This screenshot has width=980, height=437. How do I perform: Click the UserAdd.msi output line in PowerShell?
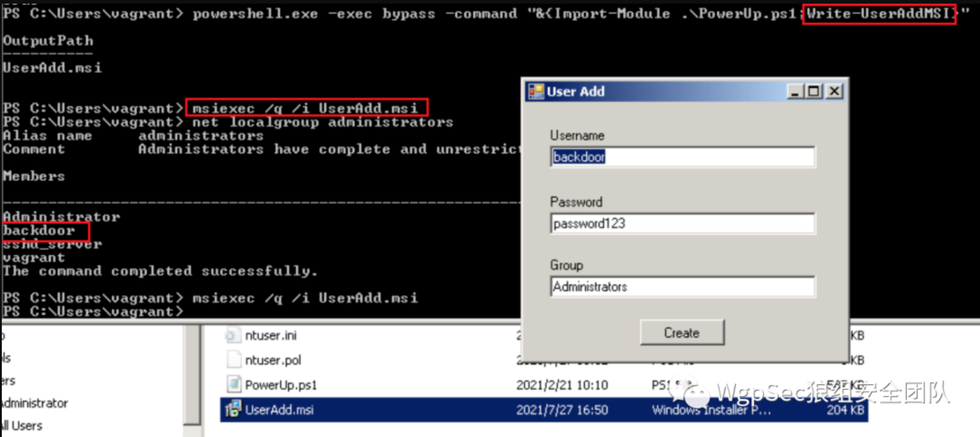52,68
